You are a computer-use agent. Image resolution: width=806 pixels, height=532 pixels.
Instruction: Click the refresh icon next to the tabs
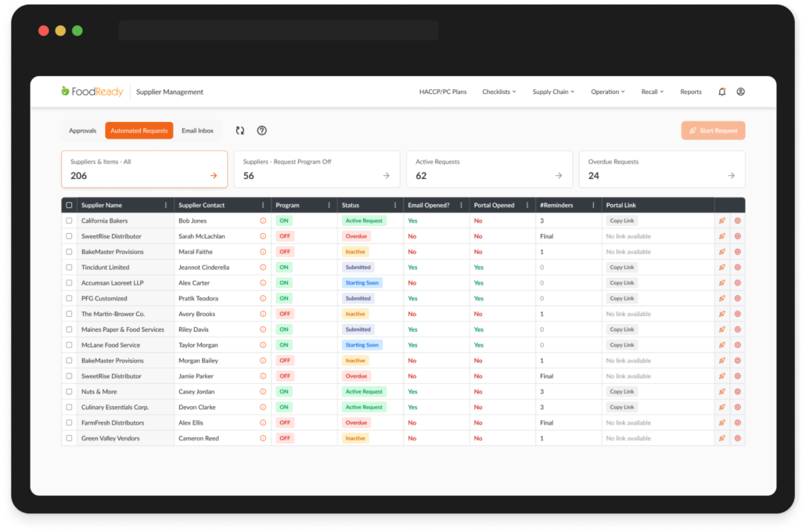(x=240, y=130)
